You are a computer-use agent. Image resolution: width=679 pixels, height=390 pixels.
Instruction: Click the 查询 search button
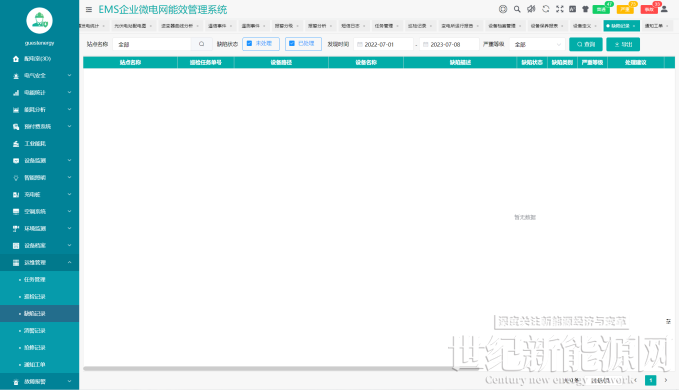click(585, 44)
